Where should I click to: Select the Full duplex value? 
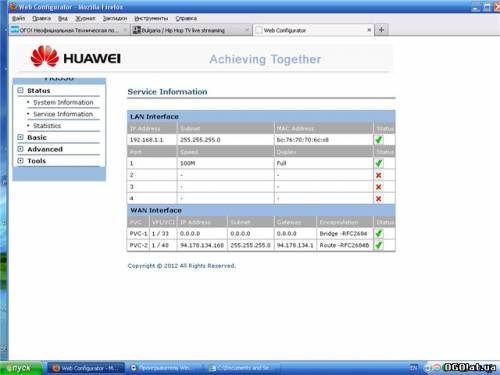pyautogui.click(x=281, y=163)
